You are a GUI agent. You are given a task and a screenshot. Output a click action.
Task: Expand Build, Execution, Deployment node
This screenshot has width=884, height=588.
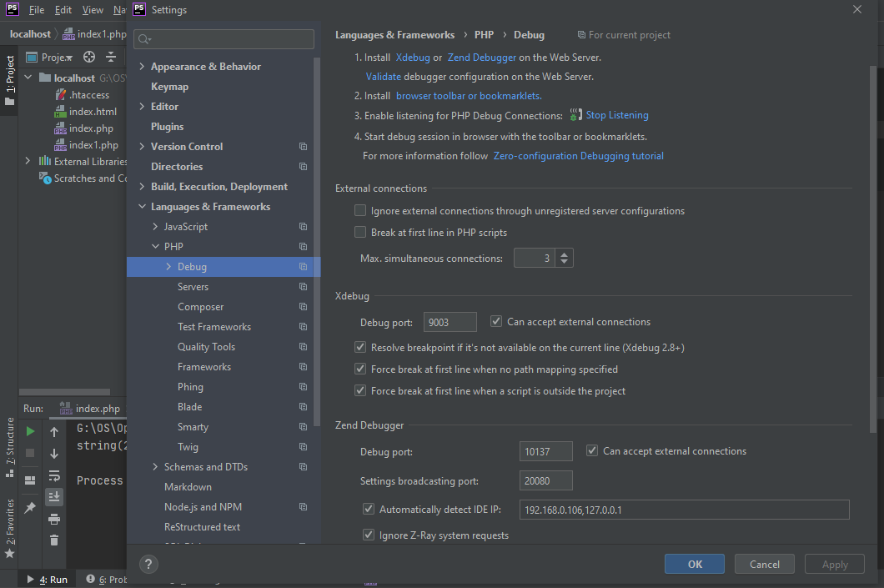[x=142, y=187]
